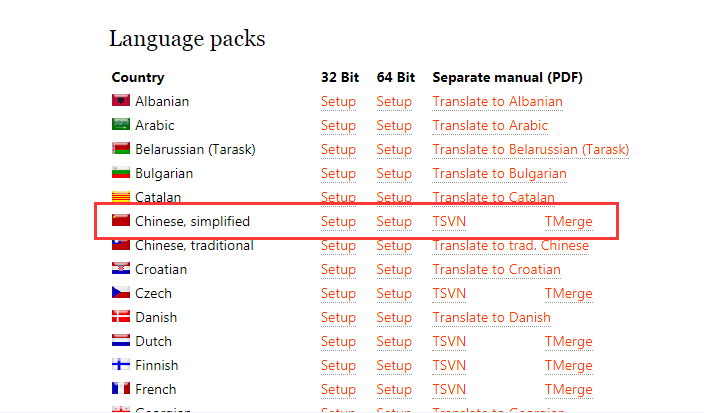Click the French flag icon
The image size is (704, 413).
(x=121, y=388)
